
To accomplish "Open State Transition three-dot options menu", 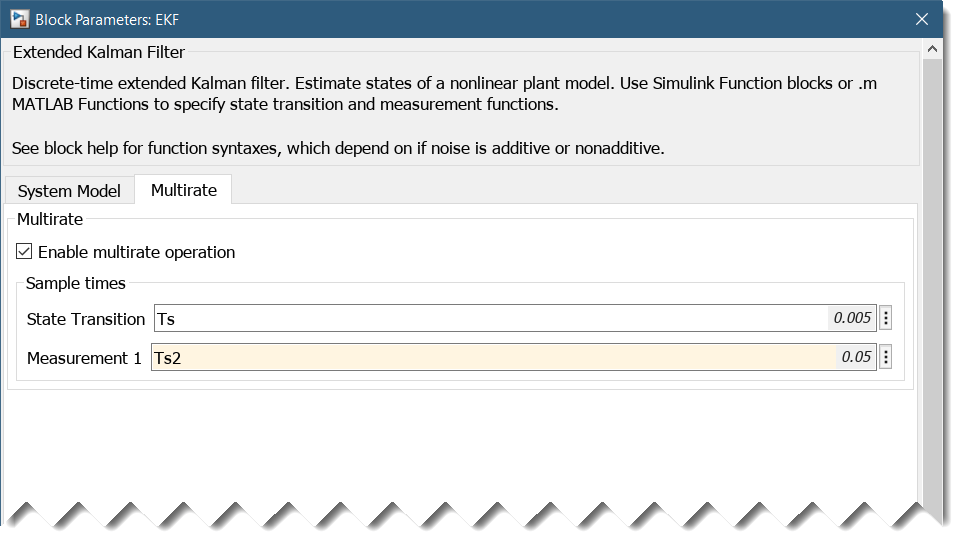I will [x=885, y=319].
